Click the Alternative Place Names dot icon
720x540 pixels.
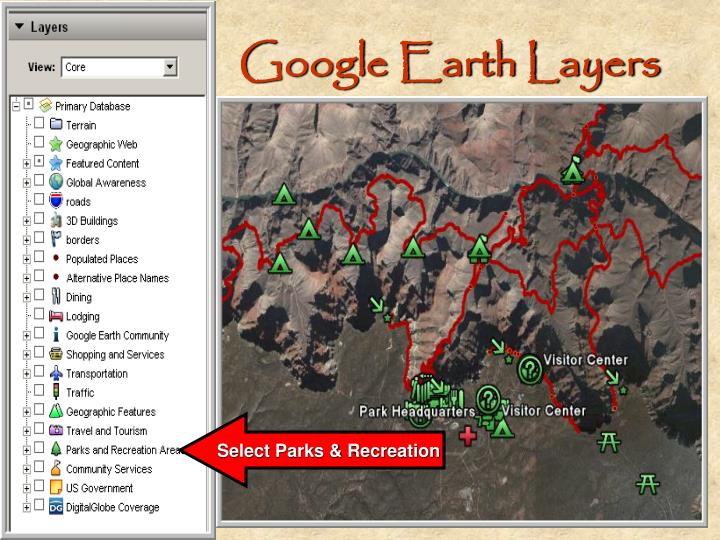click(x=56, y=277)
